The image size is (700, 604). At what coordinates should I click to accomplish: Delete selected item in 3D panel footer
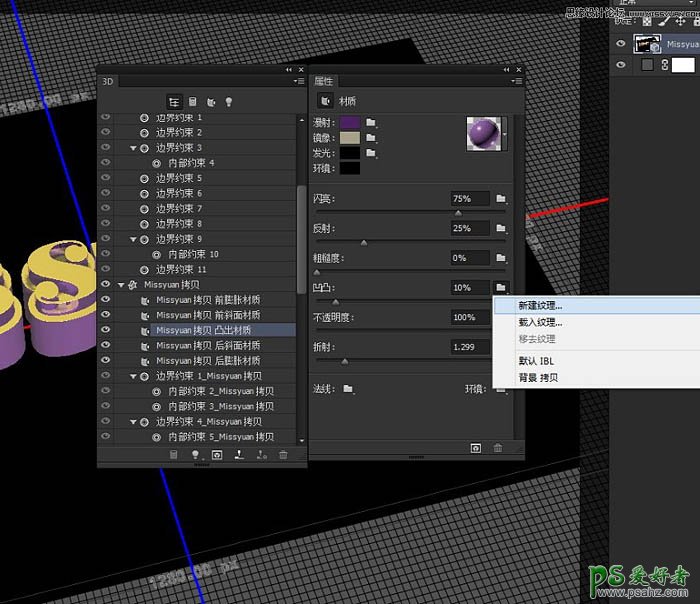tap(283, 455)
